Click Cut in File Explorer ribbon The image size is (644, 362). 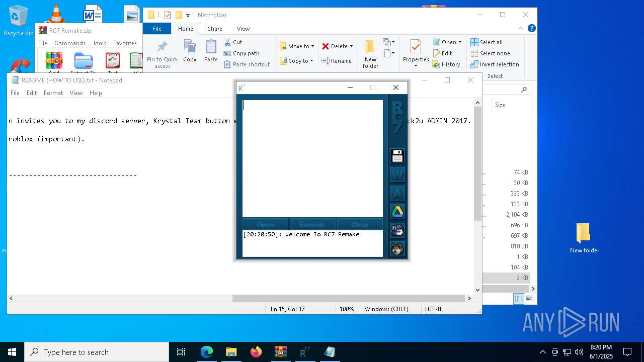click(233, 42)
